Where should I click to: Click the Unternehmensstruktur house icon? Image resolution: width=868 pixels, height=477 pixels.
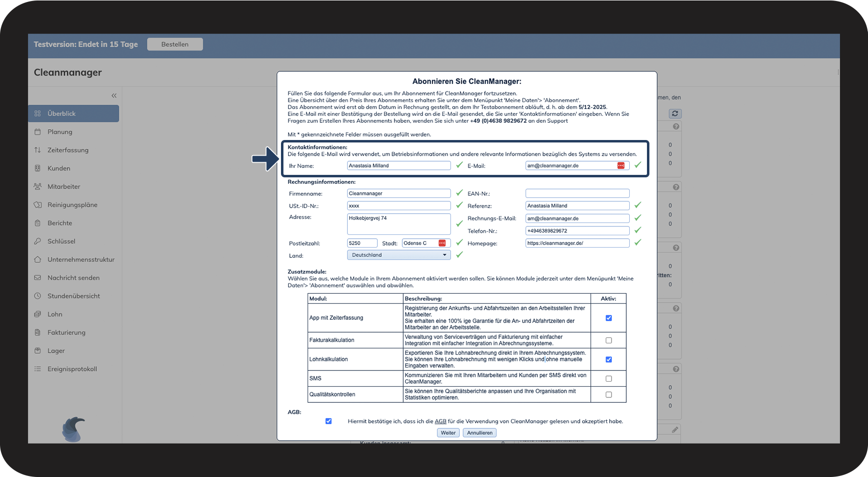click(x=37, y=259)
